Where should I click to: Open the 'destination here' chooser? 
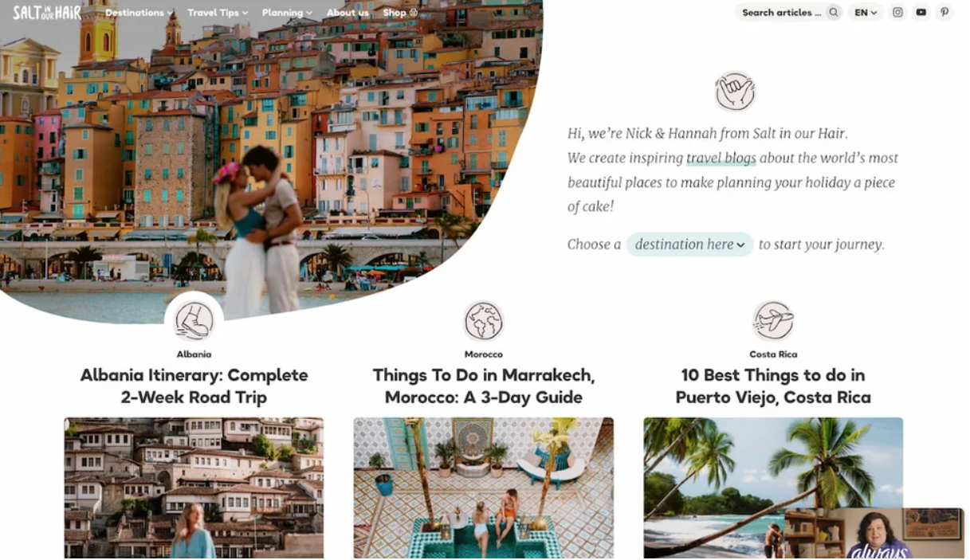690,245
